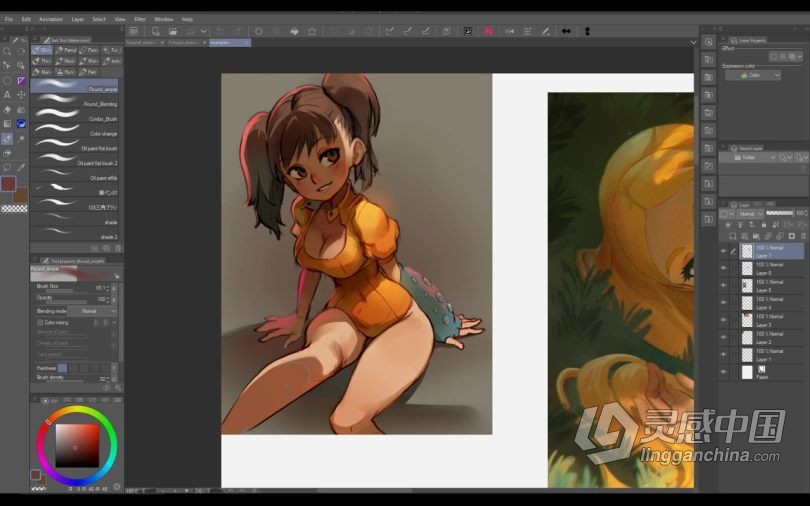Expand the Color mixing options arrow
Image resolution: width=810 pixels, height=506 pixels.
(x=114, y=322)
